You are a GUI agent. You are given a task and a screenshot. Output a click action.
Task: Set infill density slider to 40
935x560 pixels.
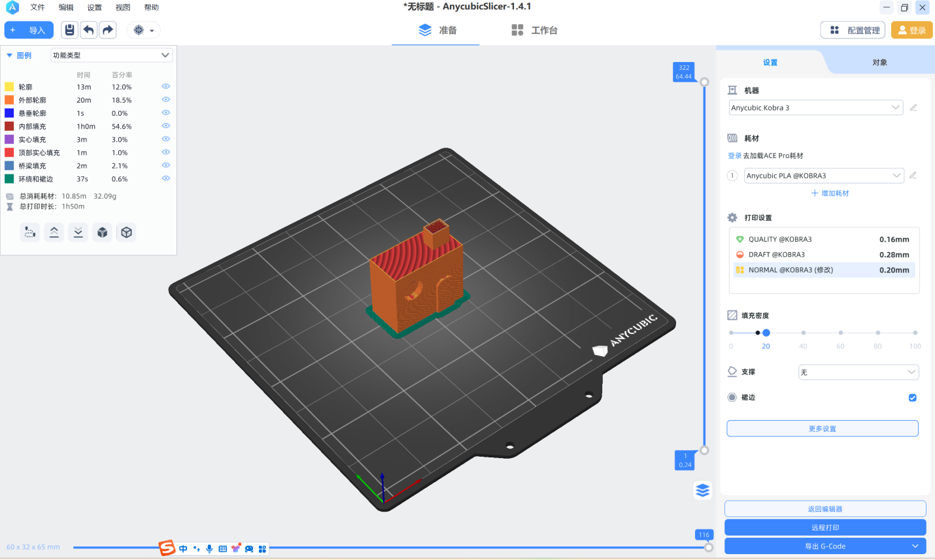(804, 333)
